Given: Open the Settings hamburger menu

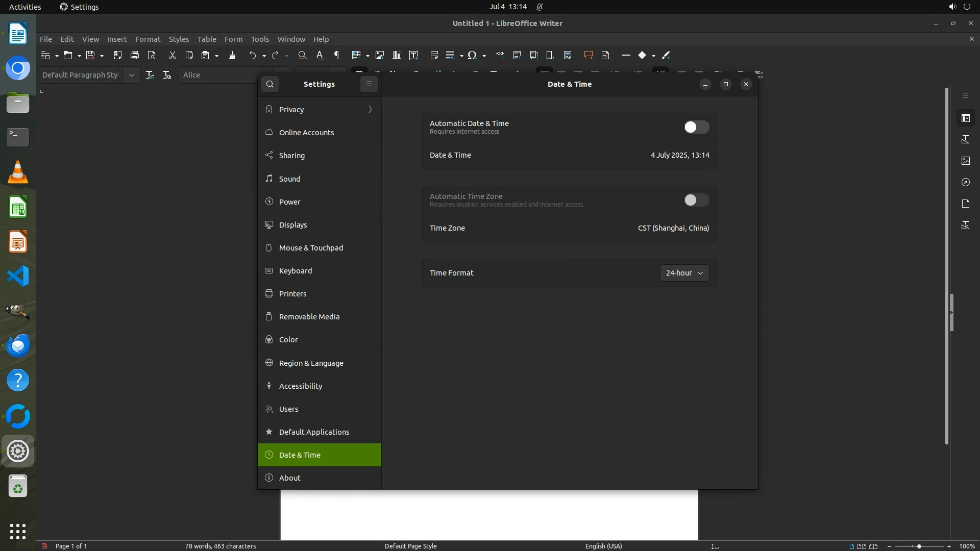Looking at the screenshot, I should tap(369, 84).
